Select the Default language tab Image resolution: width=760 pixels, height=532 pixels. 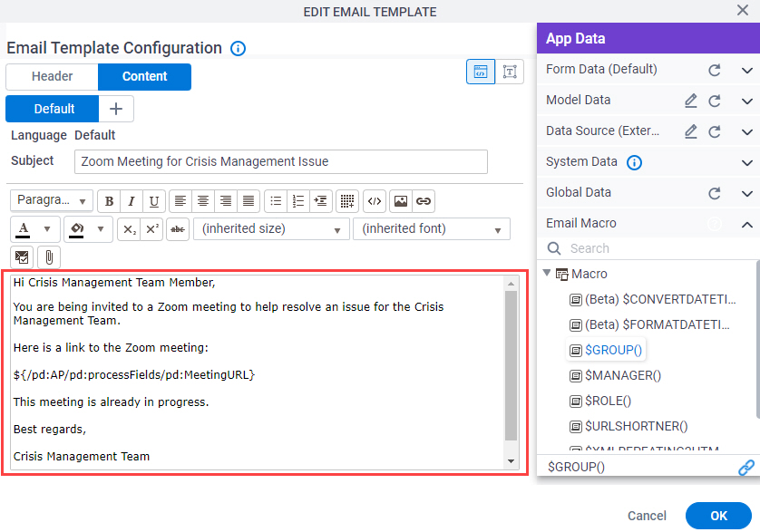click(53, 109)
